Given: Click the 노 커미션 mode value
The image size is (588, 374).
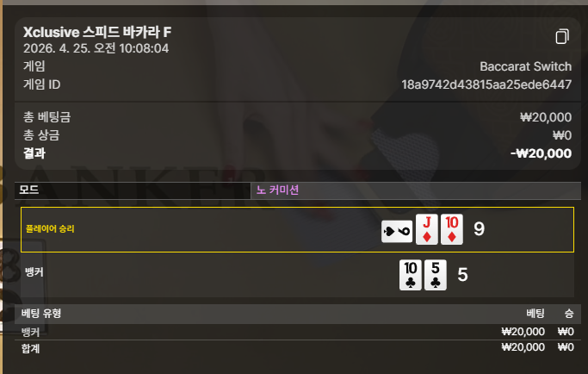Looking at the screenshot, I should click(x=277, y=190).
